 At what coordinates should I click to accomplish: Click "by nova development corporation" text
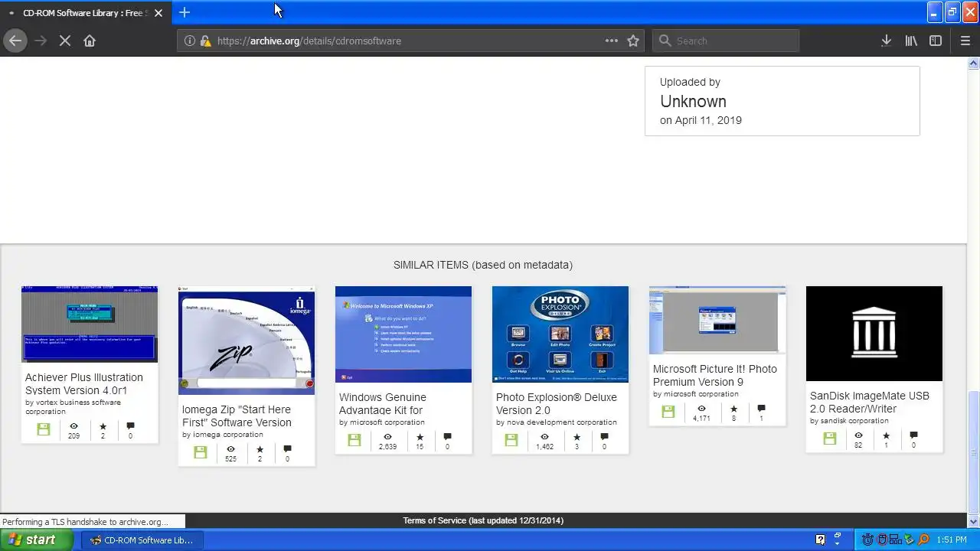pyautogui.click(x=557, y=422)
